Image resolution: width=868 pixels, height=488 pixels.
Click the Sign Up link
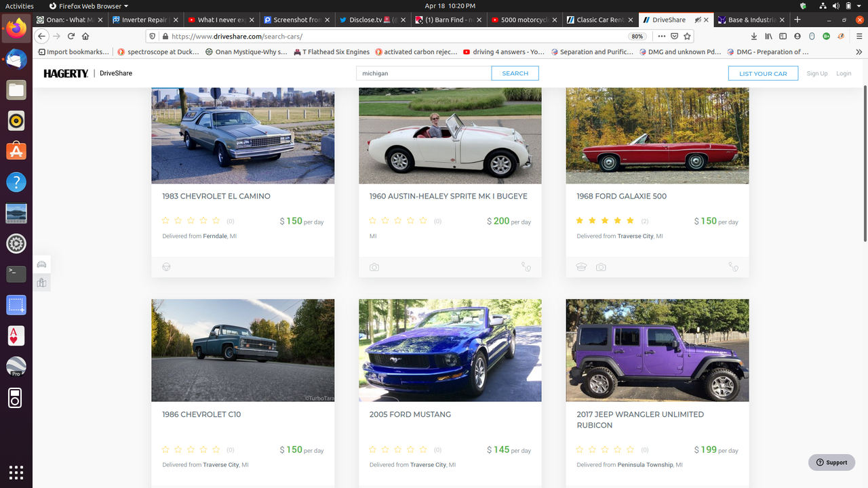click(817, 73)
